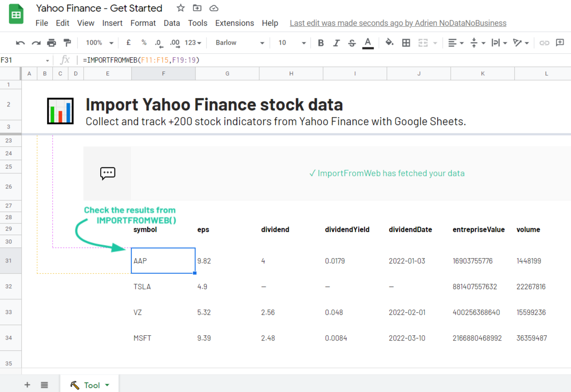The height and width of the screenshot is (392, 571).
Task: Open vertical align dropdown
Action: (x=477, y=43)
